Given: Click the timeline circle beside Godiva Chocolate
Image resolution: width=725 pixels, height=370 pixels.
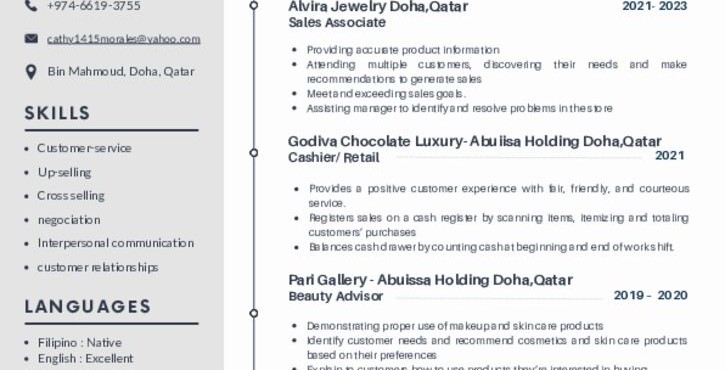Looking at the screenshot, I should click(x=254, y=153).
